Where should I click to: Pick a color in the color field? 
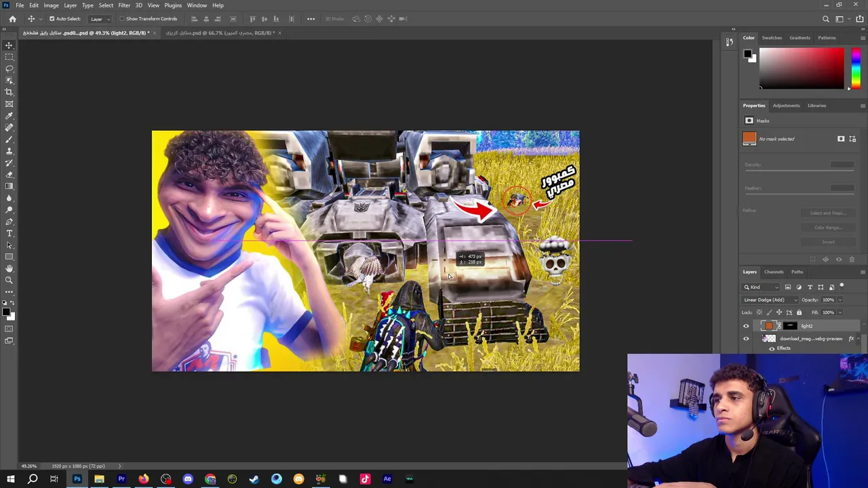pyautogui.click(x=802, y=68)
